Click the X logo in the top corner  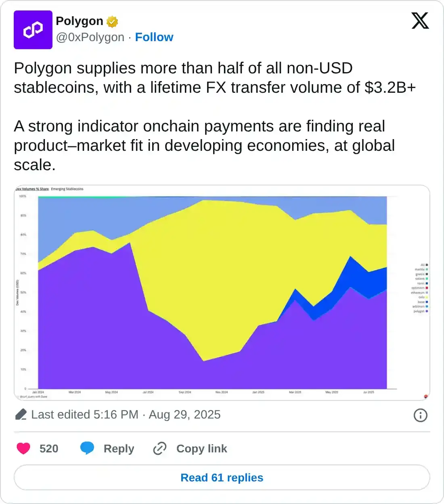(420, 20)
